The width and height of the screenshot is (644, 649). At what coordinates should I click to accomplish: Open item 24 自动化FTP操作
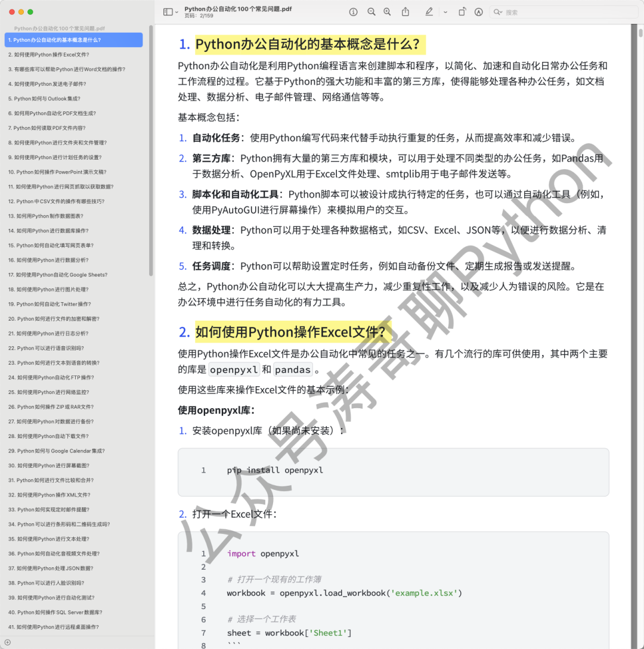click(x=74, y=377)
